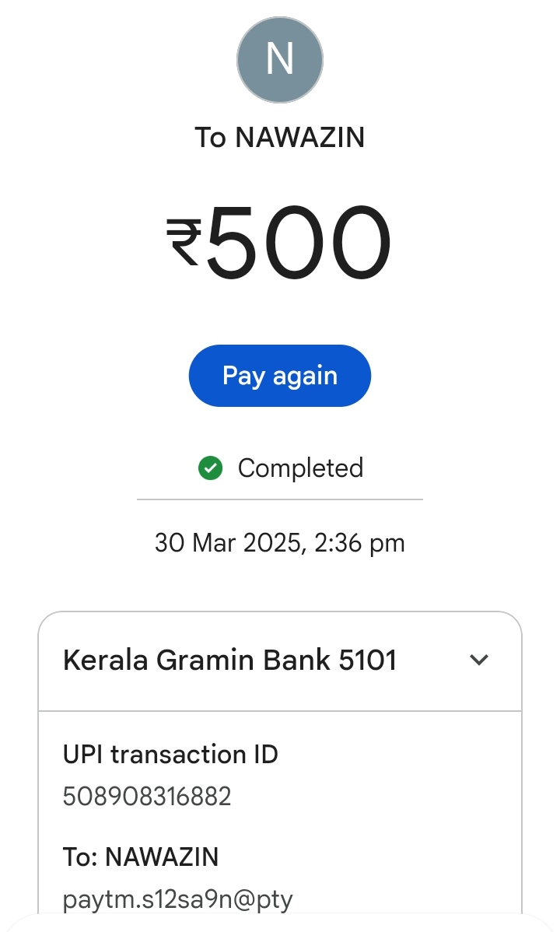560x932 pixels.
Task: Expand the bank details chevron arrow
Action: click(479, 660)
